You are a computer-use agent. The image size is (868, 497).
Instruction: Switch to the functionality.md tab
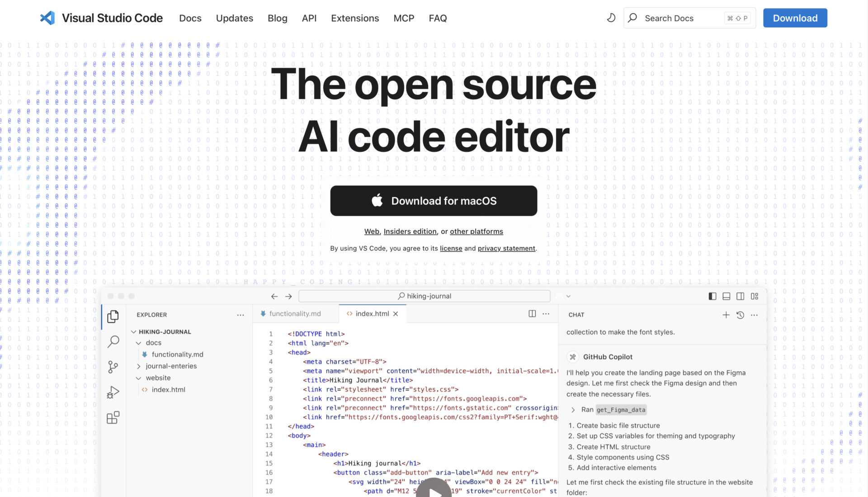click(x=294, y=313)
